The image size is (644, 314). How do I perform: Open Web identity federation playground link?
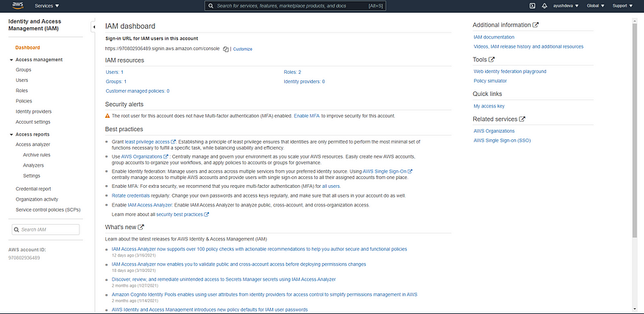[x=510, y=71]
